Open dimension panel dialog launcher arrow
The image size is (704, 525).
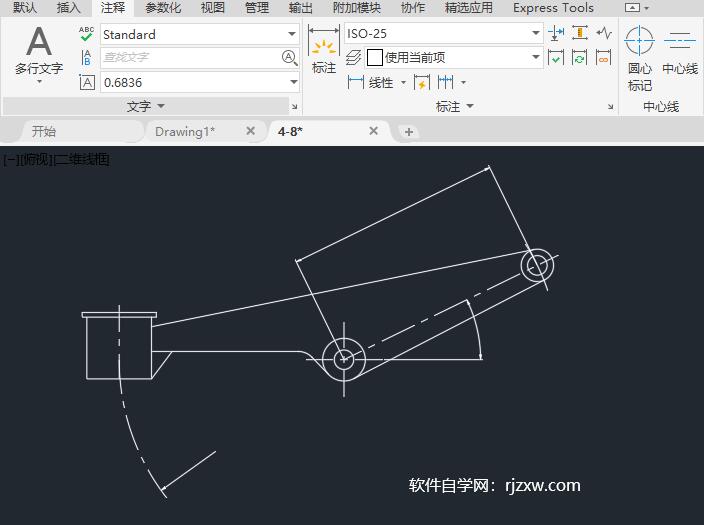pyautogui.click(x=611, y=107)
